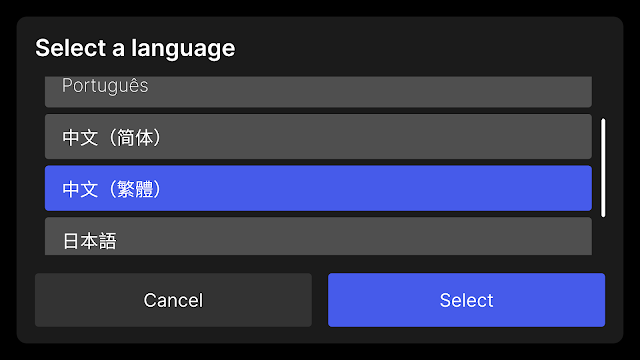The height and width of the screenshot is (360, 640).
Task: Click the Cancel button
Action: pyautogui.click(x=173, y=300)
